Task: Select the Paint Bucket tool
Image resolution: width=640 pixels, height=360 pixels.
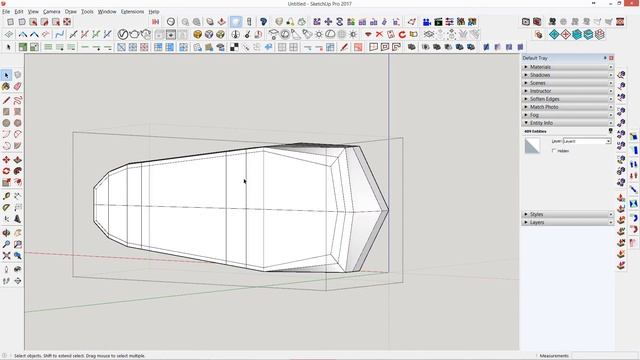Action: tap(6, 87)
